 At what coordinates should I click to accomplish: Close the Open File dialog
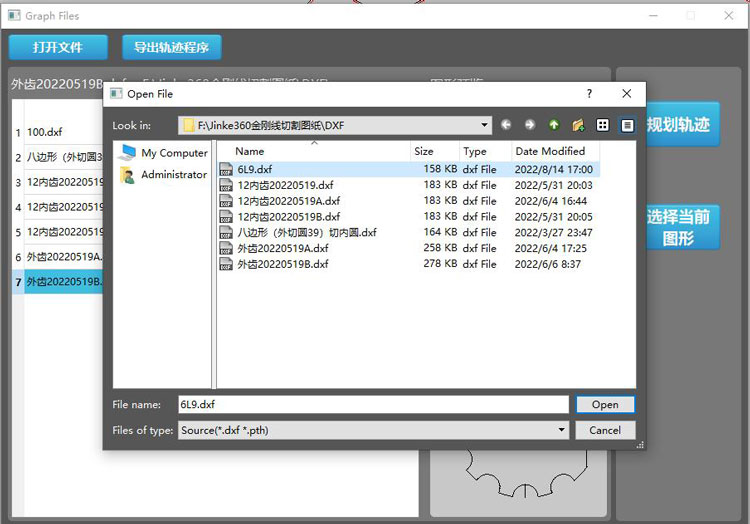pos(627,94)
